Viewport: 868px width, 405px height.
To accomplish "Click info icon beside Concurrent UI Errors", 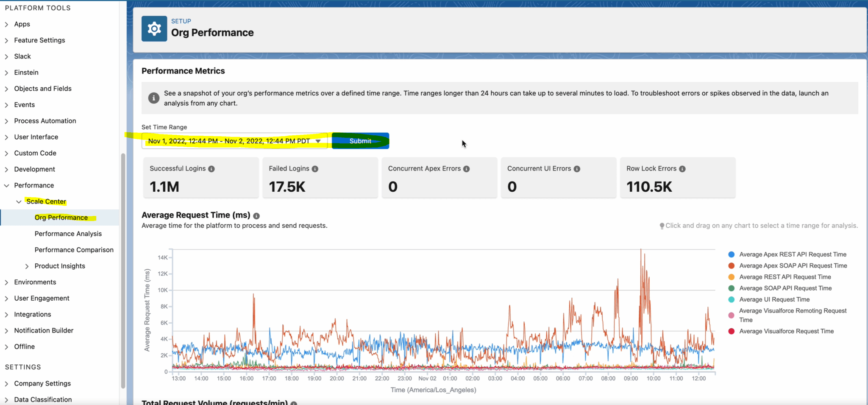I will pyautogui.click(x=577, y=169).
